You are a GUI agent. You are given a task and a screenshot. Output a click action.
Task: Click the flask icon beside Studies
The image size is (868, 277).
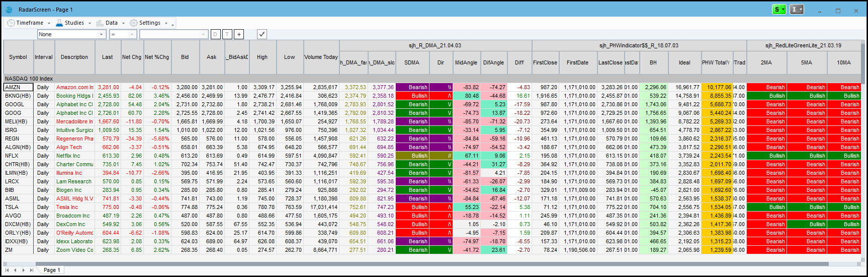pyautogui.click(x=59, y=23)
